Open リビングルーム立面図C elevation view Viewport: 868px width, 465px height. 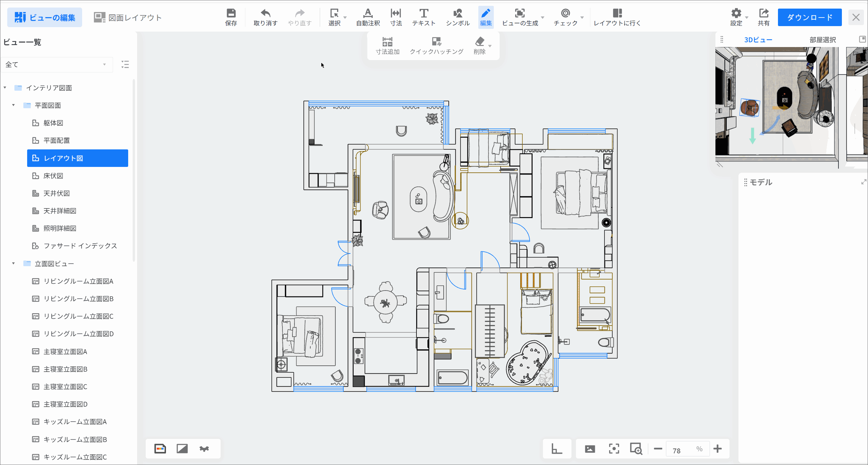click(78, 316)
